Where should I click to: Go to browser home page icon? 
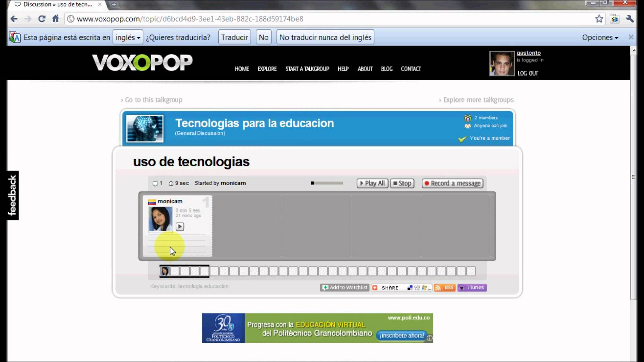(x=56, y=19)
